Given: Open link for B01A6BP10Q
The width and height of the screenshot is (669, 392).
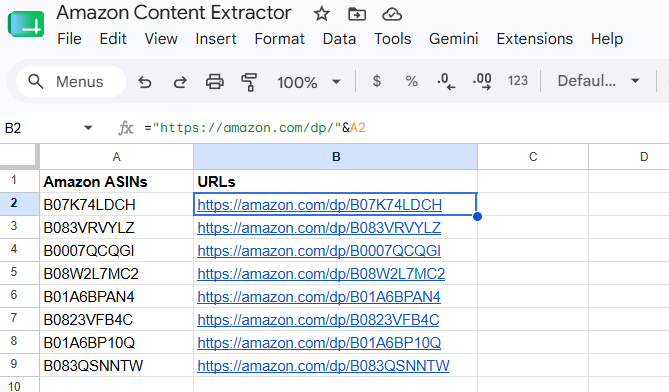Looking at the screenshot, I should pyautogui.click(x=319, y=343).
